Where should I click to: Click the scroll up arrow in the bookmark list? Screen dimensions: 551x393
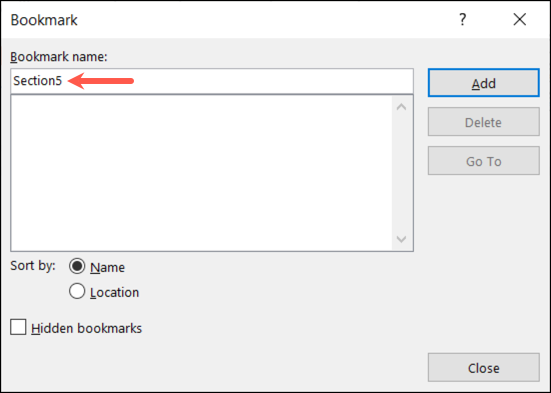(401, 107)
